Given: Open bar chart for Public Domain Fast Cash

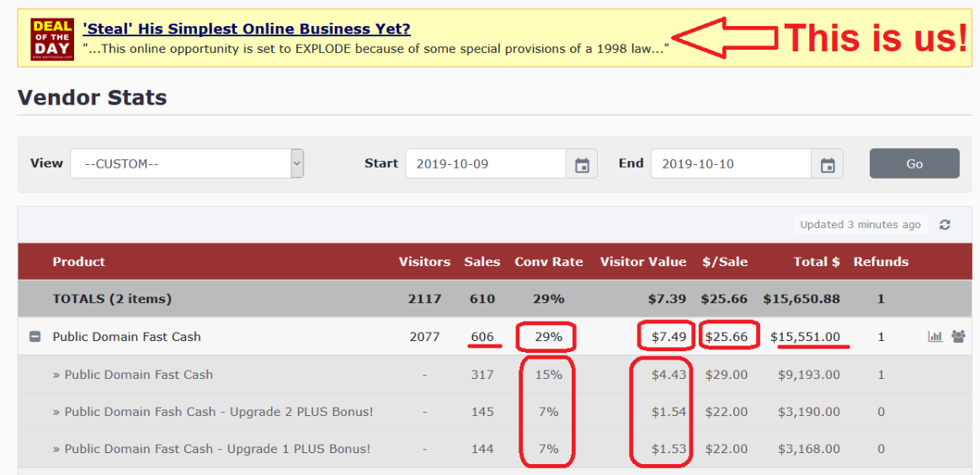Looking at the screenshot, I should [x=935, y=337].
